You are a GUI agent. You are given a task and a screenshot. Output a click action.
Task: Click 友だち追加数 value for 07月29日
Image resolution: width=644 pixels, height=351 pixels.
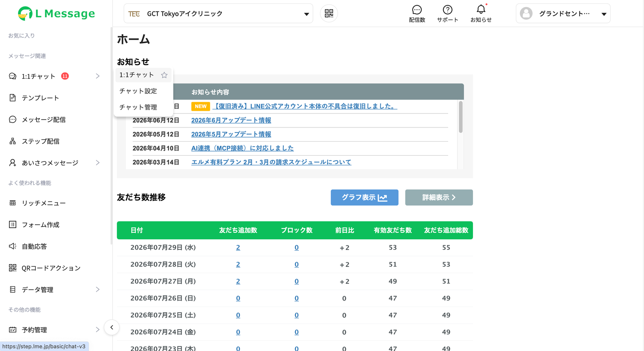238,248
